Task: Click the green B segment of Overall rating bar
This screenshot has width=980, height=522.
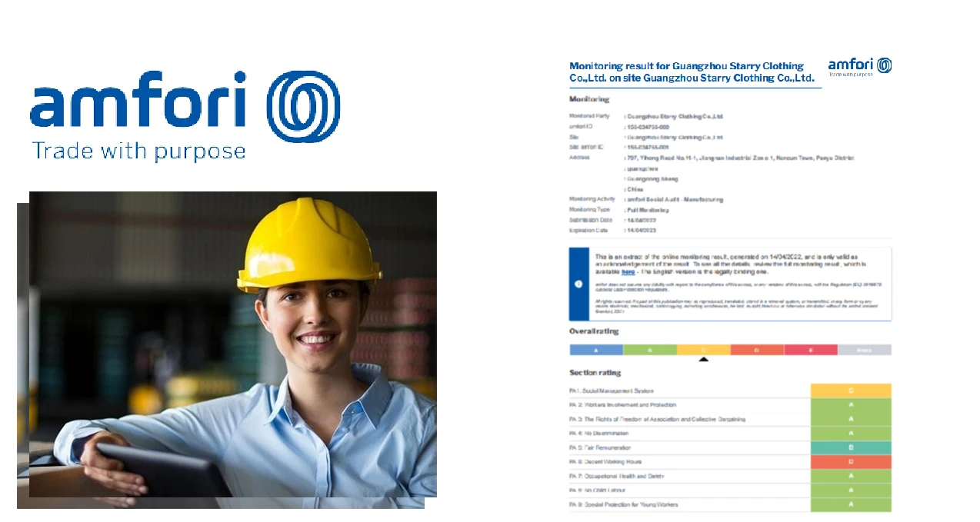Action: click(650, 350)
